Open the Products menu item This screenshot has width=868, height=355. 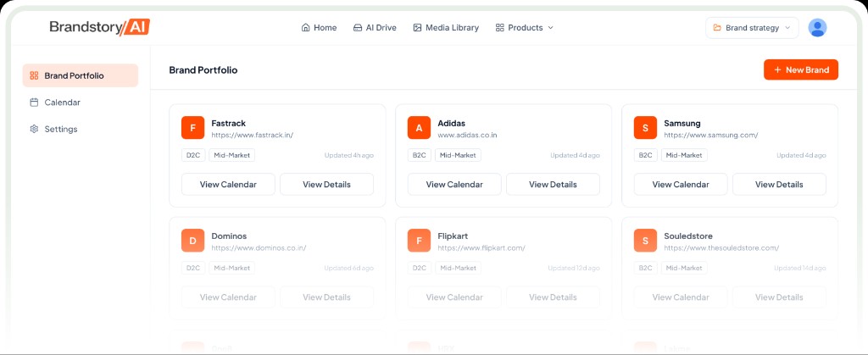click(x=524, y=28)
